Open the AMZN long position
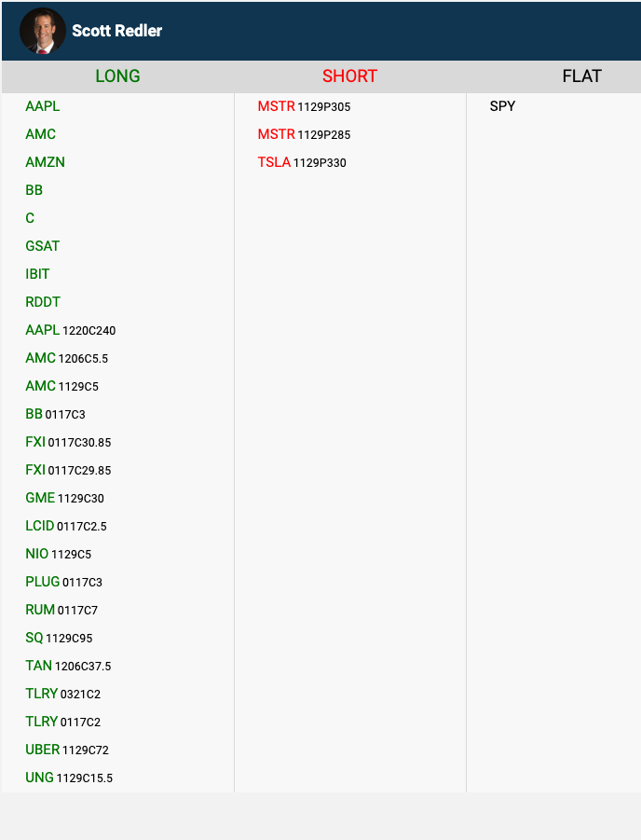The width and height of the screenshot is (641, 840). (45, 162)
